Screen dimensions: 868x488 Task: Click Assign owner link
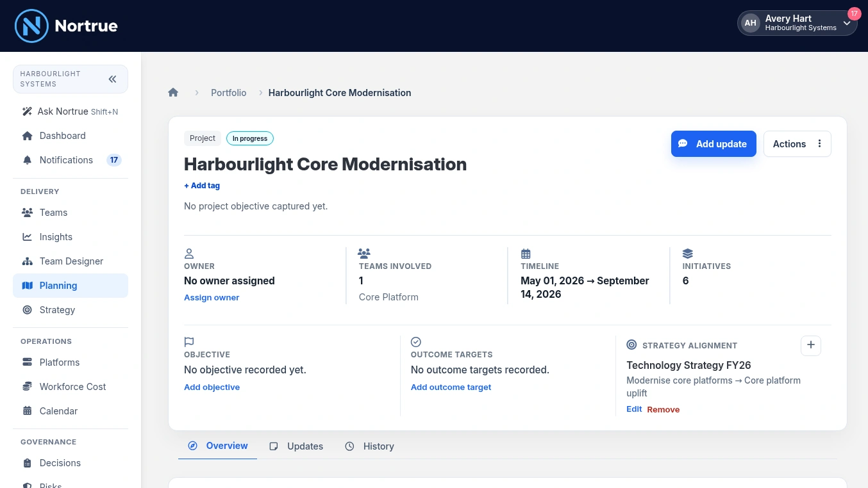click(x=212, y=297)
